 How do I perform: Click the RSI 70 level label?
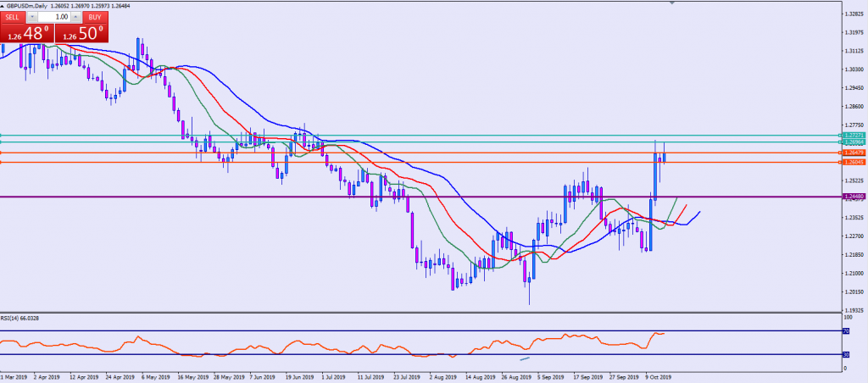tap(846, 330)
